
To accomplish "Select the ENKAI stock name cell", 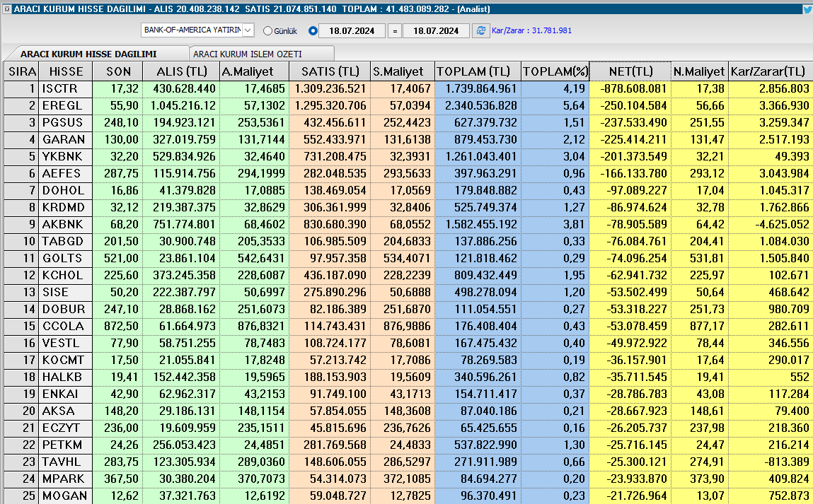I will [x=66, y=394].
